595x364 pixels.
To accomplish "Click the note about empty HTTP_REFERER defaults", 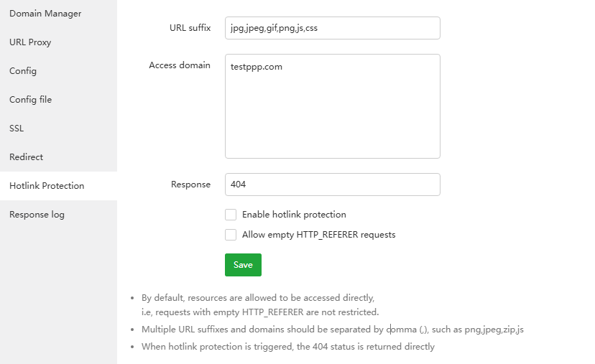I will 259,304.
